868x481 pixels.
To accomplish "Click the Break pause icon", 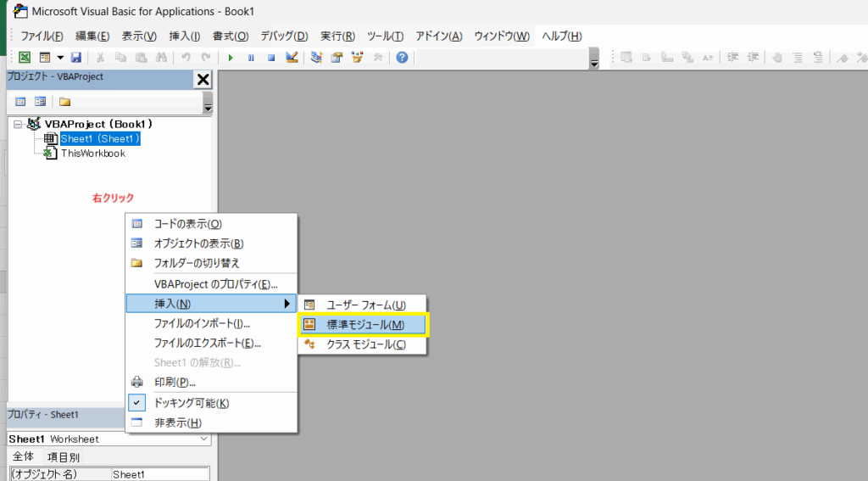I will (x=251, y=58).
